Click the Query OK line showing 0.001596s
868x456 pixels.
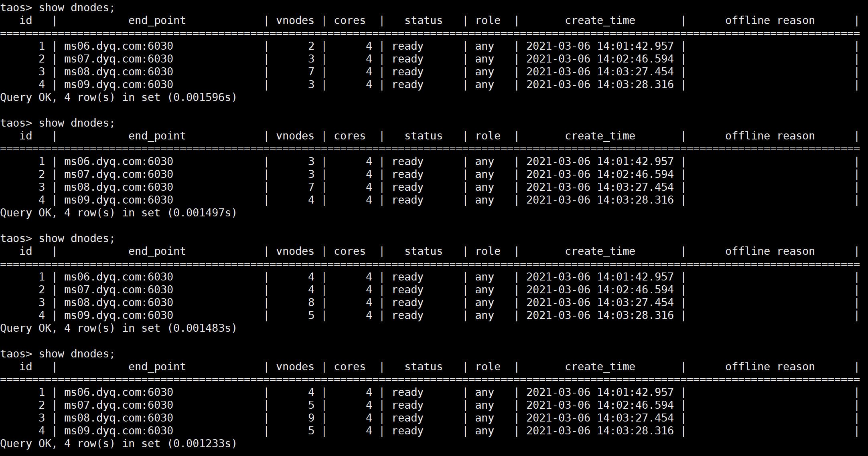click(118, 97)
